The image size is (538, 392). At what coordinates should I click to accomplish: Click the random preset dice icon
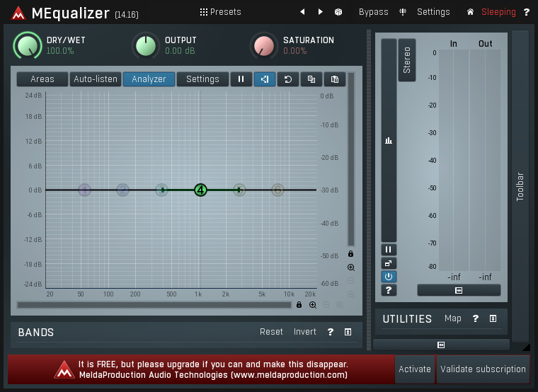pyautogui.click(x=338, y=12)
